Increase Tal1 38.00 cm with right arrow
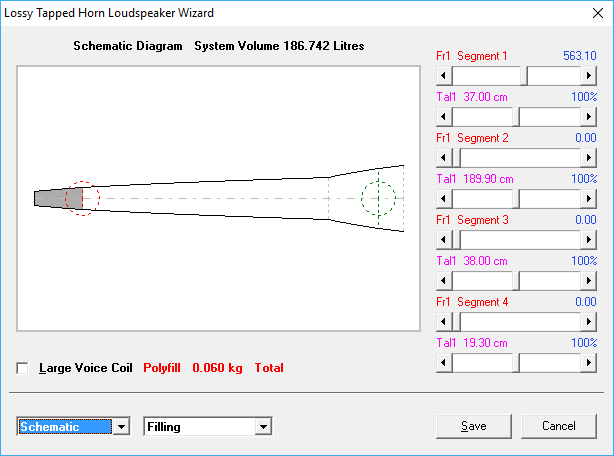The image size is (614, 456). [x=589, y=281]
